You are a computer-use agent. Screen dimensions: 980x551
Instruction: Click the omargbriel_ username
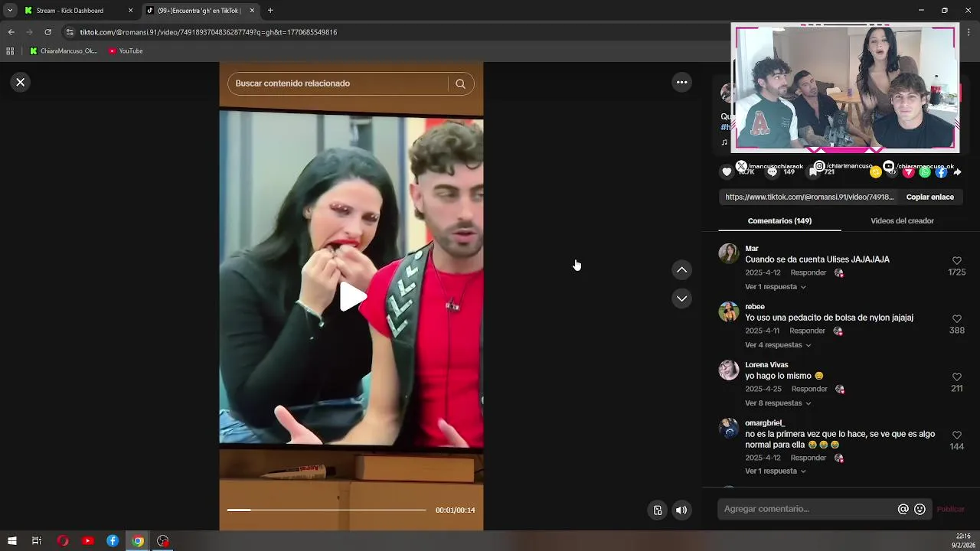click(x=764, y=423)
